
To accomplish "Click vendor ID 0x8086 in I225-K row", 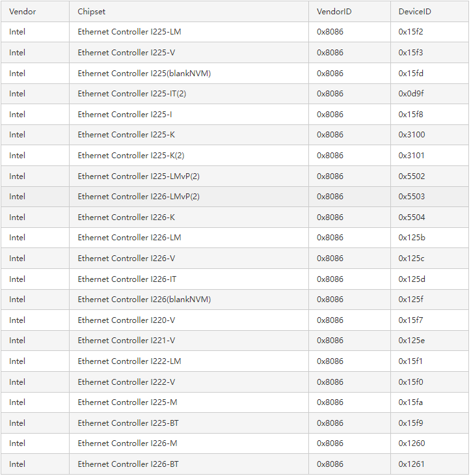I will coord(330,135).
